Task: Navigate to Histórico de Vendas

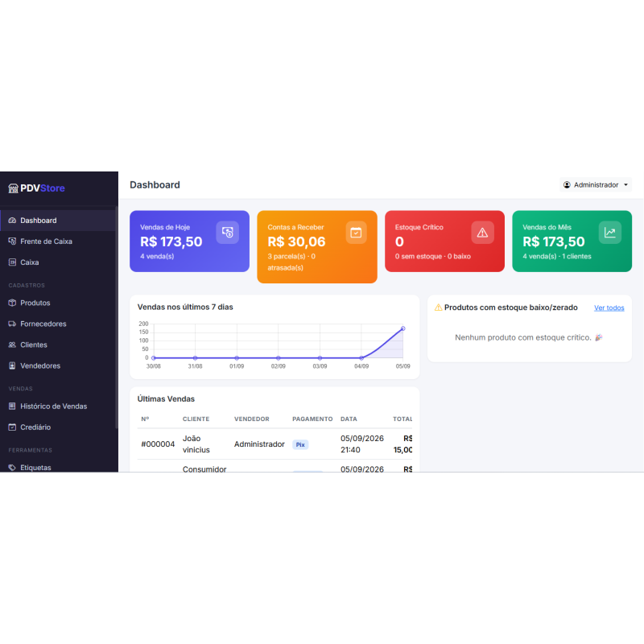Action: click(x=58, y=407)
